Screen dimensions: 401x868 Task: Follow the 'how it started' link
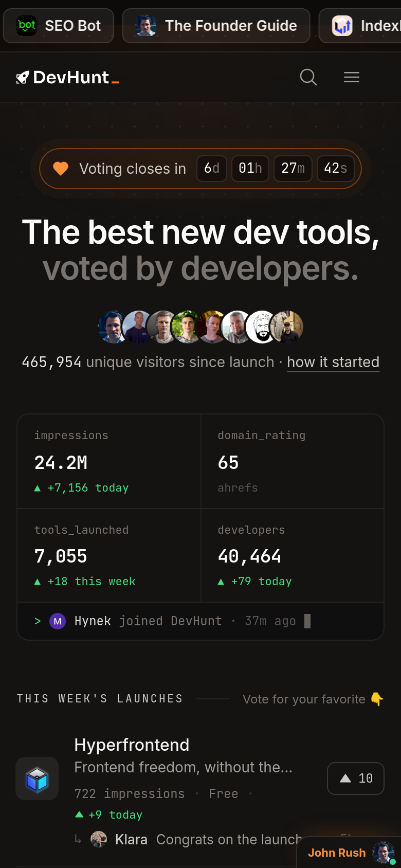(333, 362)
